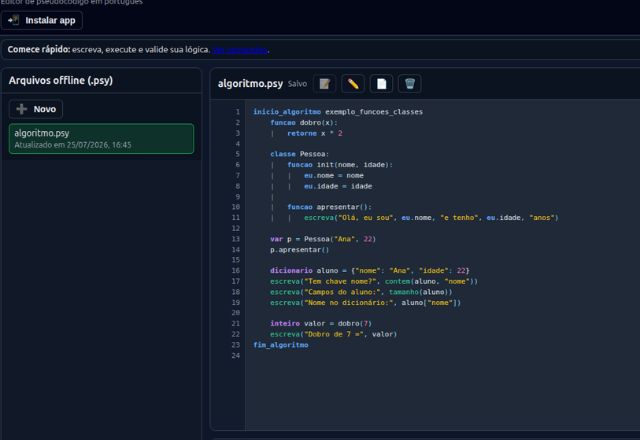640x440 pixels.
Task: Click the 'Nome no dicionário:' line 19
Action: pyautogui.click(x=365, y=302)
